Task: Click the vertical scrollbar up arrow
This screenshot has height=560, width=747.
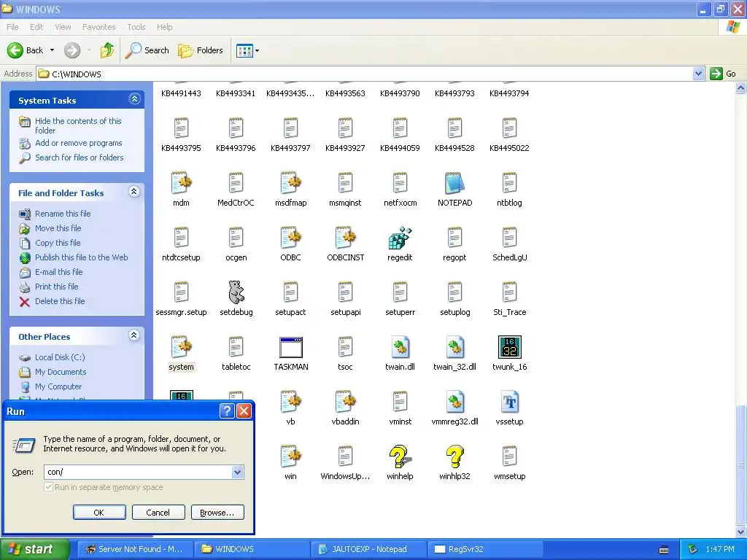Action: tap(740, 87)
